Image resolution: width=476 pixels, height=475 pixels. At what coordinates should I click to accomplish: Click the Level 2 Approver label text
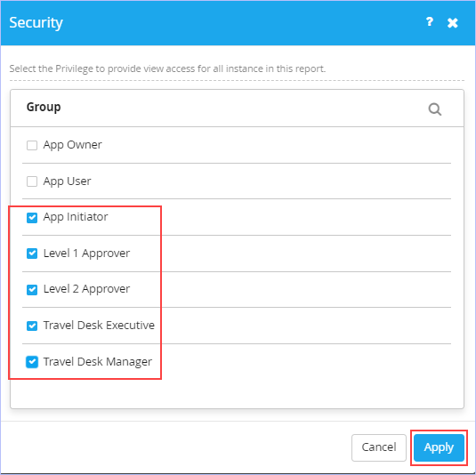coord(86,289)
